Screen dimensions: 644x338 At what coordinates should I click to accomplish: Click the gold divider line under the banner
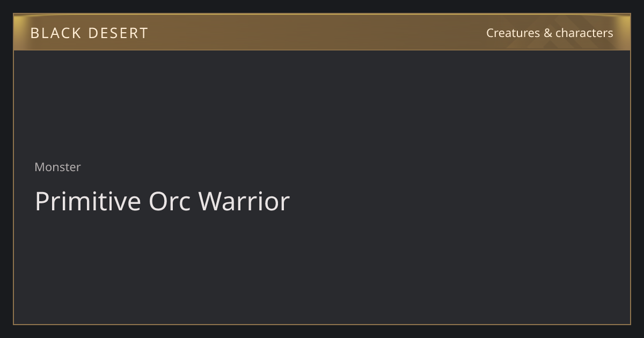point(322,50)
